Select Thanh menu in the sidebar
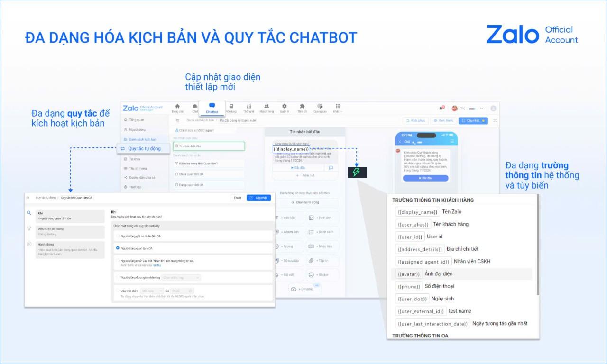The image size is (607, 364). point(143,168)
